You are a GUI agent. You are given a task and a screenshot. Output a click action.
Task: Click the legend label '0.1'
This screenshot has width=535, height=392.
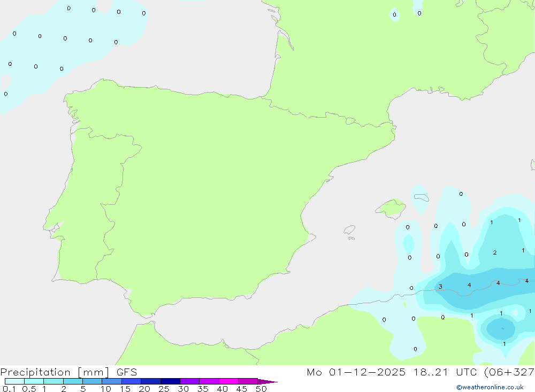point(9,389)
